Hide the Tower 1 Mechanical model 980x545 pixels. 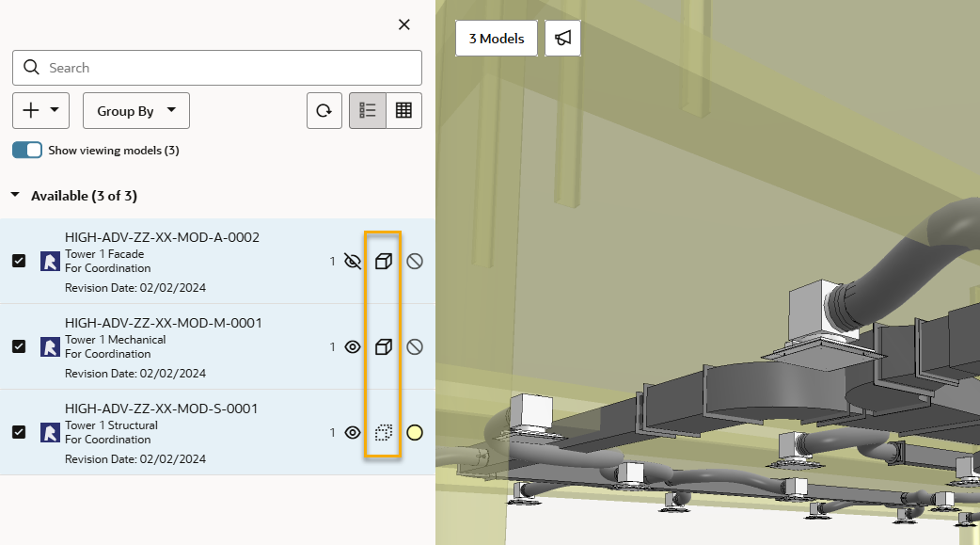[353, 347]
